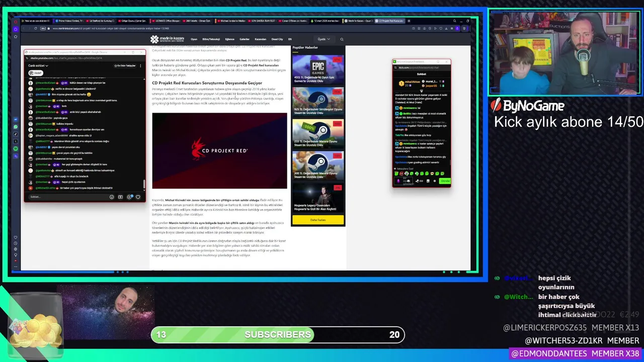Click mikailAkkas in the Kick leaderboard

[412, 81]
